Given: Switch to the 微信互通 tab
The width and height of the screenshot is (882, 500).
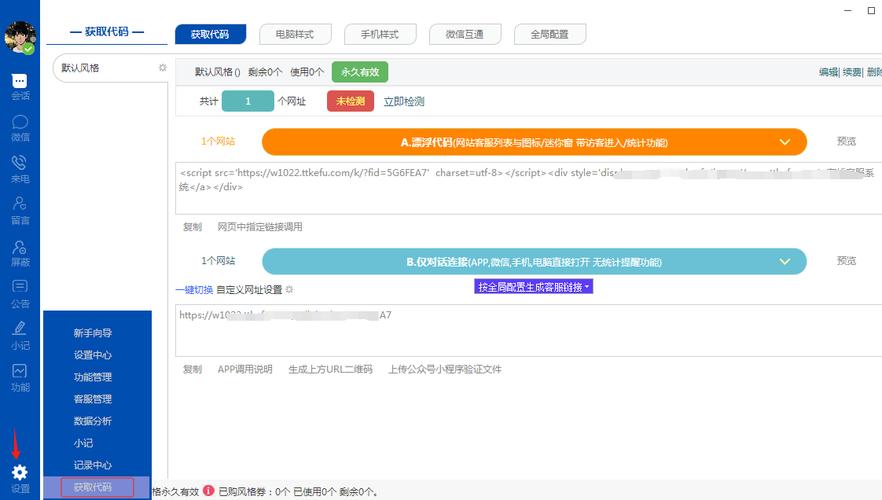Looking at the screenshot, I should [465, 34].
